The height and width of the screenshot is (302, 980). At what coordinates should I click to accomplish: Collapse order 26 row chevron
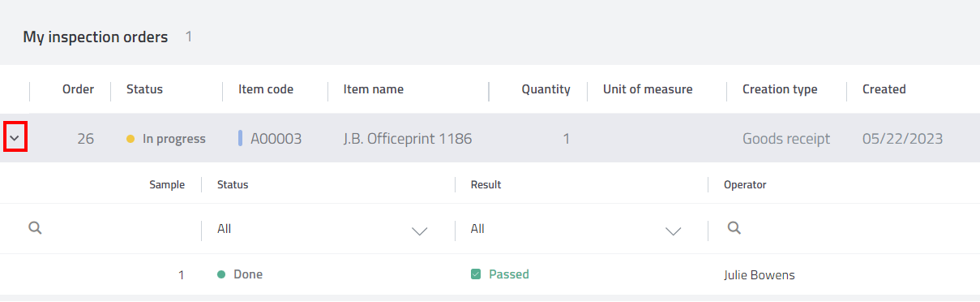pyautogui.click(x=15, y=138)
